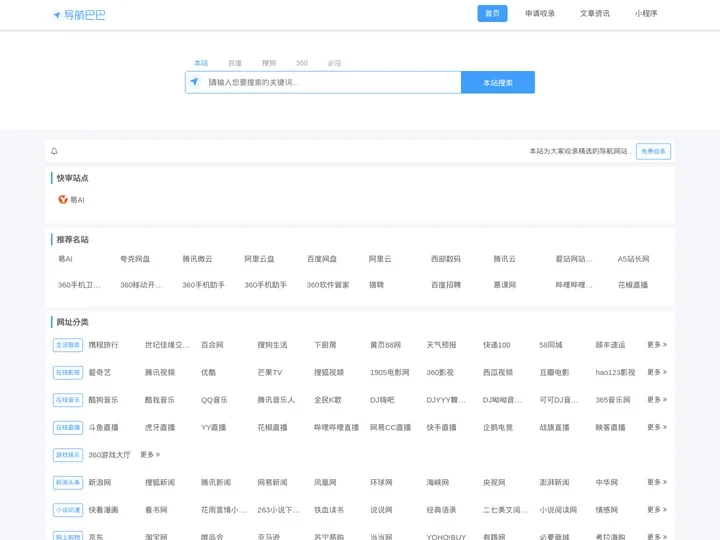720x540 pixels.
Task: Open the 阿里云盘 link
Action: pos(259,259)
